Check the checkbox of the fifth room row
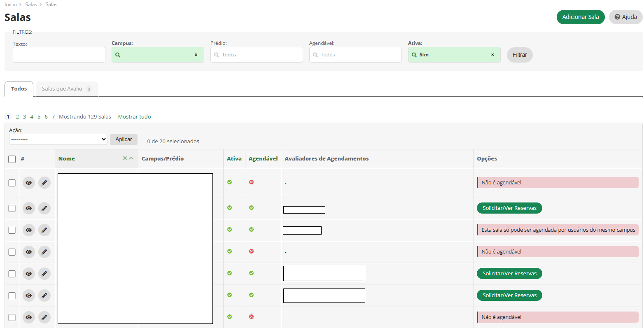 pyautogui.click(x=12, y=274)
